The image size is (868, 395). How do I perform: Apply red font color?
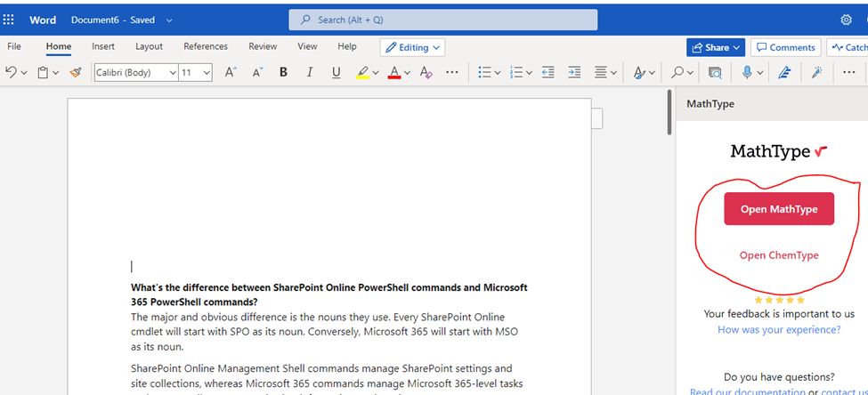tap(394, 72)
